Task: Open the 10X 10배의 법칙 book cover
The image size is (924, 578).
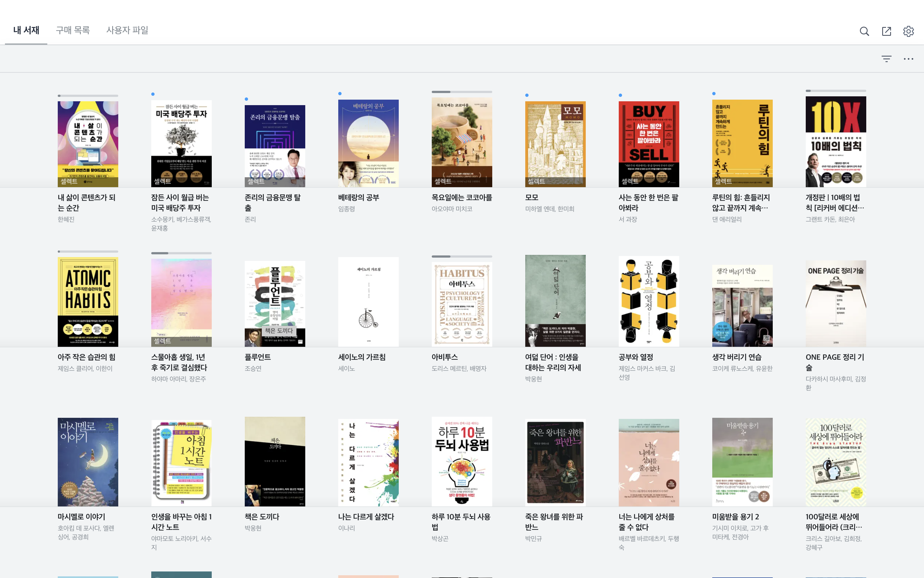Action: 836,142
